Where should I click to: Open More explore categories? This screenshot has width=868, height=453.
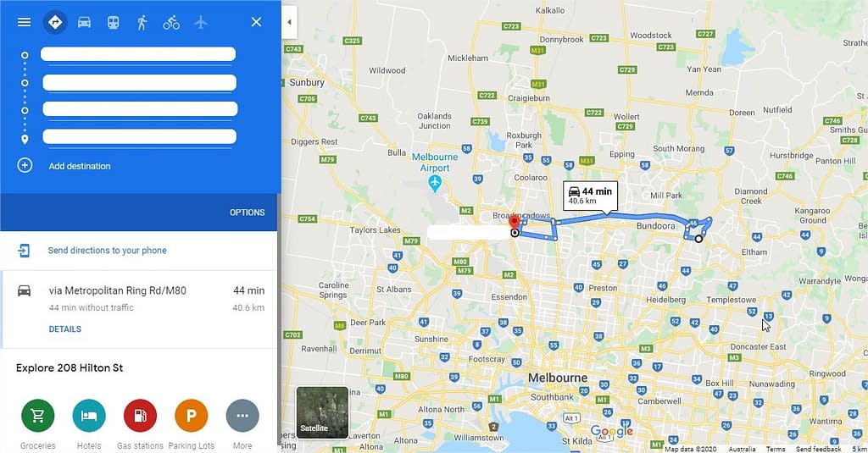(x=242, y=416)
